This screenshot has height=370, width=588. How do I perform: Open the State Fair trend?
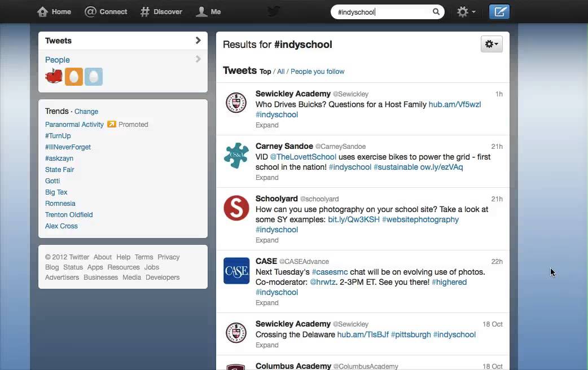point(60,169)
